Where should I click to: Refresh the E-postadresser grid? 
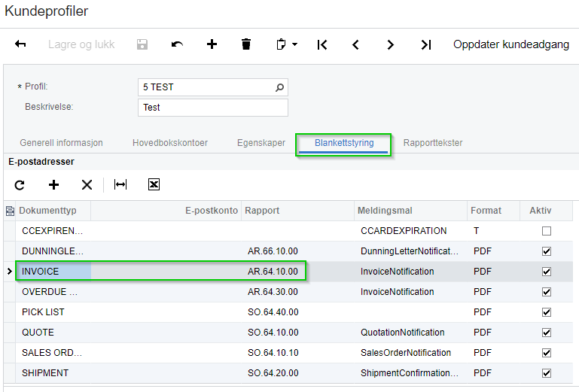(20, 184)
